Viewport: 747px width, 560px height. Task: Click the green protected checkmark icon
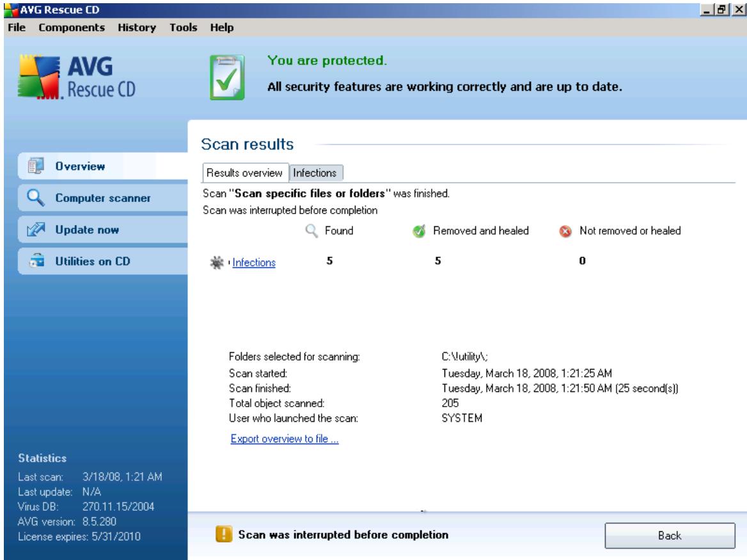tap(227, 77)
